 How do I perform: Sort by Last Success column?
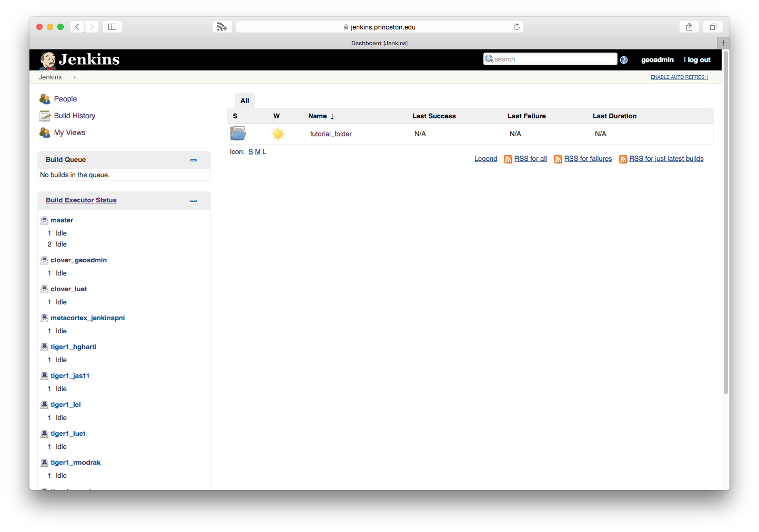click(x=434, y=116)
